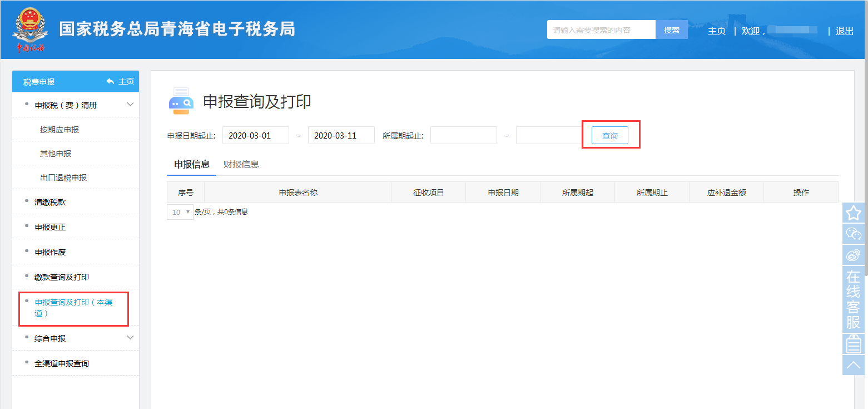Click the star favorites icon in the side float bar

[x=854, y=213]
